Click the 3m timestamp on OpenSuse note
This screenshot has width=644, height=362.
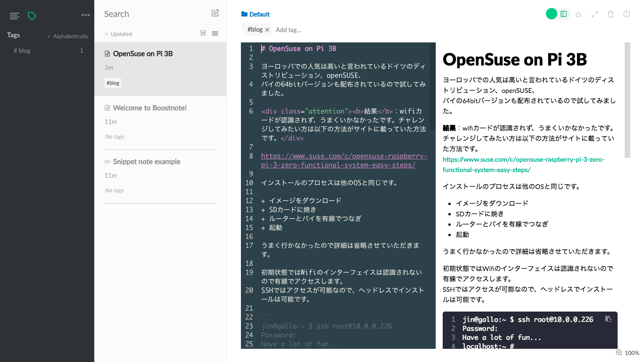click(109, 67)
